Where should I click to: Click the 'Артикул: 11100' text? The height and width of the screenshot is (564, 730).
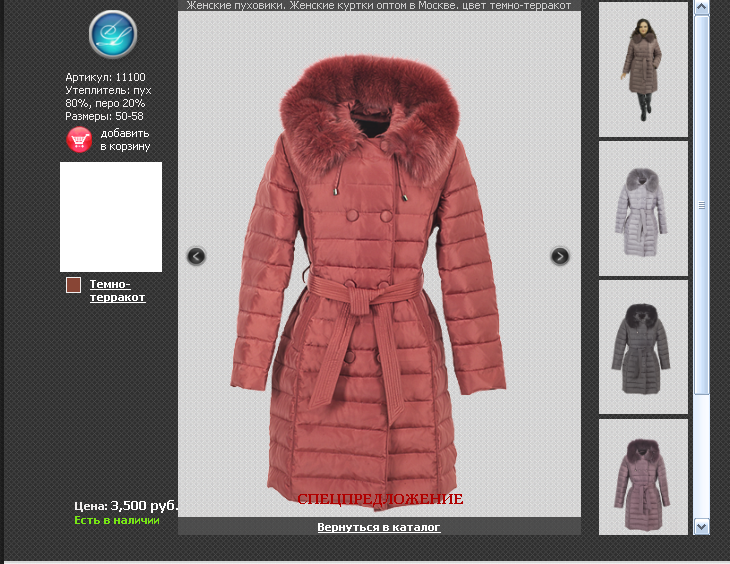point(105,77)
